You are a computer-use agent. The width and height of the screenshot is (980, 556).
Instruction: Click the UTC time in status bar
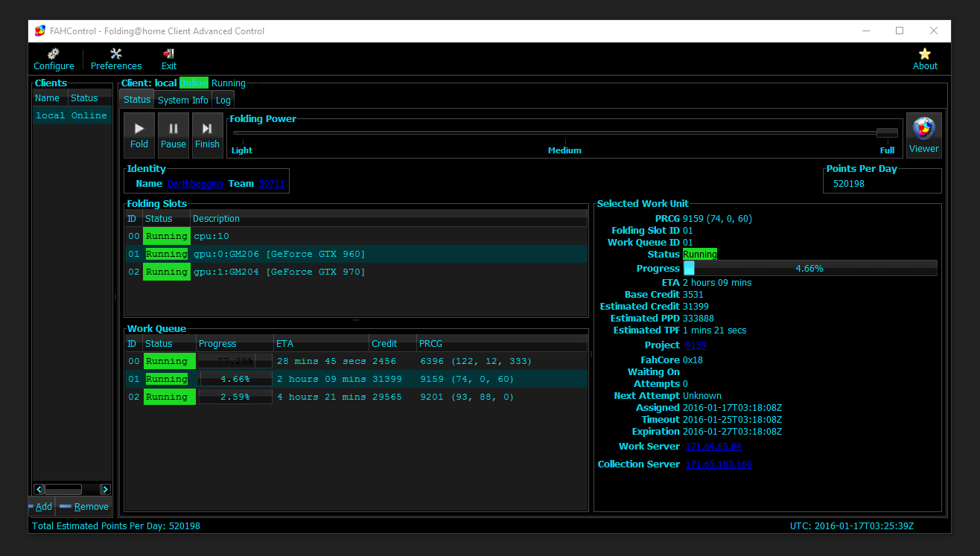pyautogui.click(x=852, y=525)
